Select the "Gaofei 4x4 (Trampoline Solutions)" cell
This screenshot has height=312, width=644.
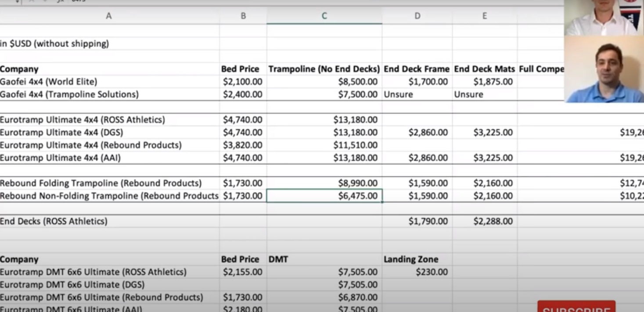click(x=110, y=94)
